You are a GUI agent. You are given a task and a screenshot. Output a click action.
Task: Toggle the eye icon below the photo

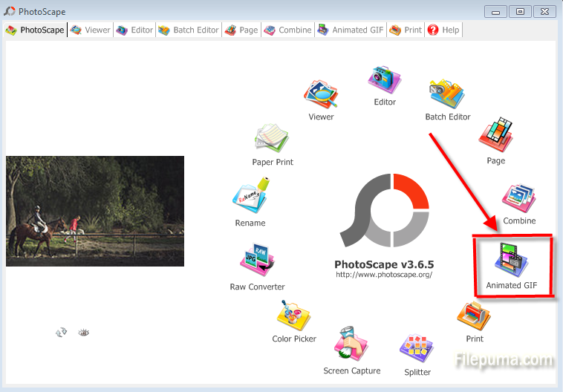coord(84,333)
